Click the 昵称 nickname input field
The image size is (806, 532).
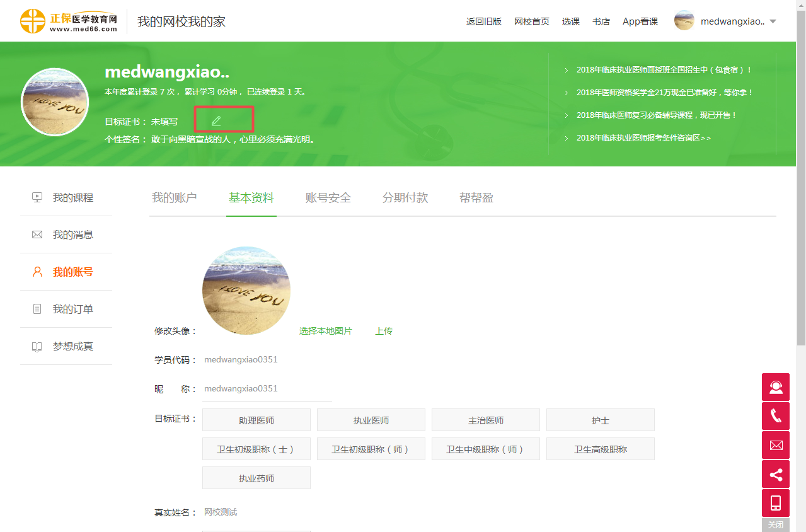point(267,389)
